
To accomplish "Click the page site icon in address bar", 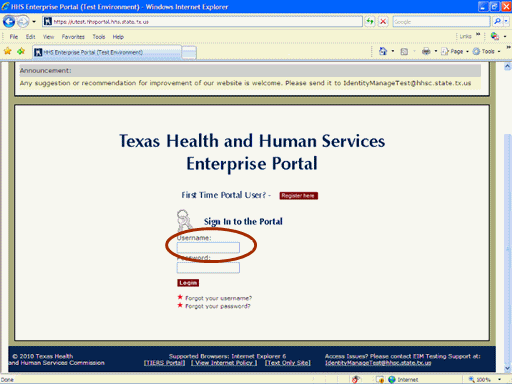I will coord(48,22).
